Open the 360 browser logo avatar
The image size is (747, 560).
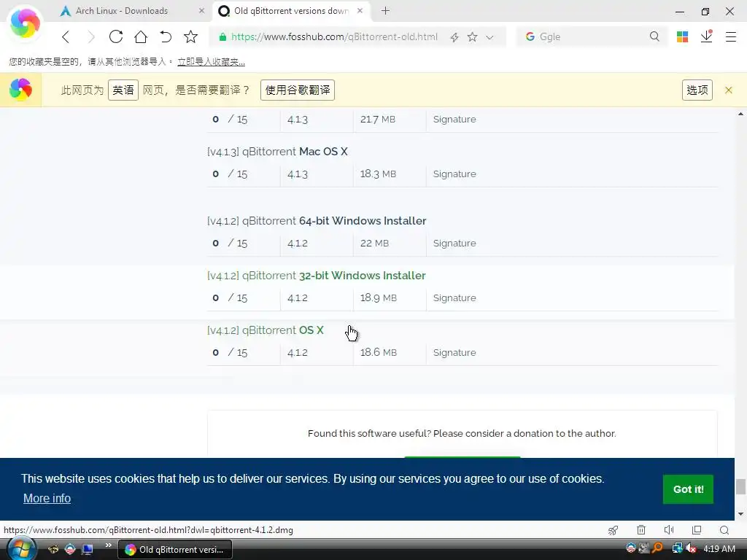coord(26,23)
